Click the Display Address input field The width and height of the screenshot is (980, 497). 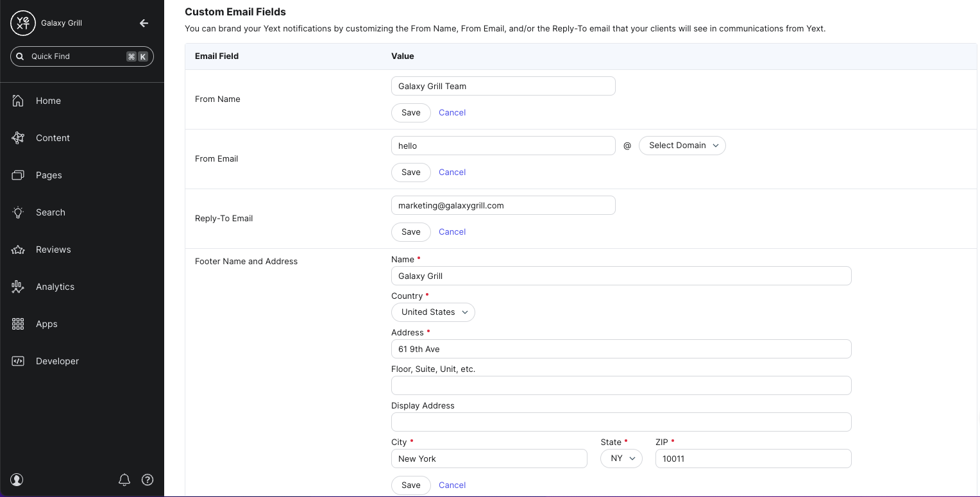[621, 421]
